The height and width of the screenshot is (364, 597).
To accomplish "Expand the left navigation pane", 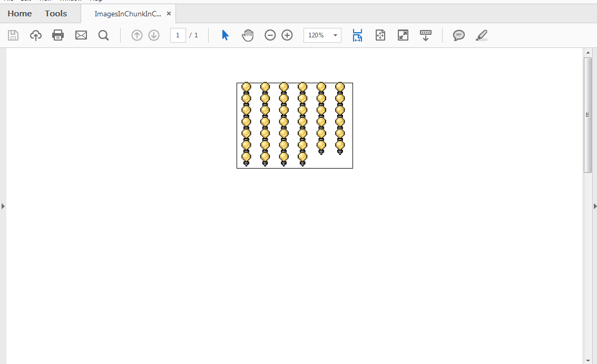I will 3,206.
